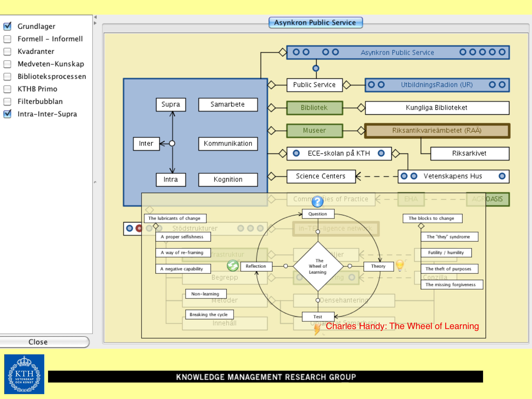Viewport: 532px width, 399px height.
Task: Click the lightning bolt icon below Test
Action: 317,329
